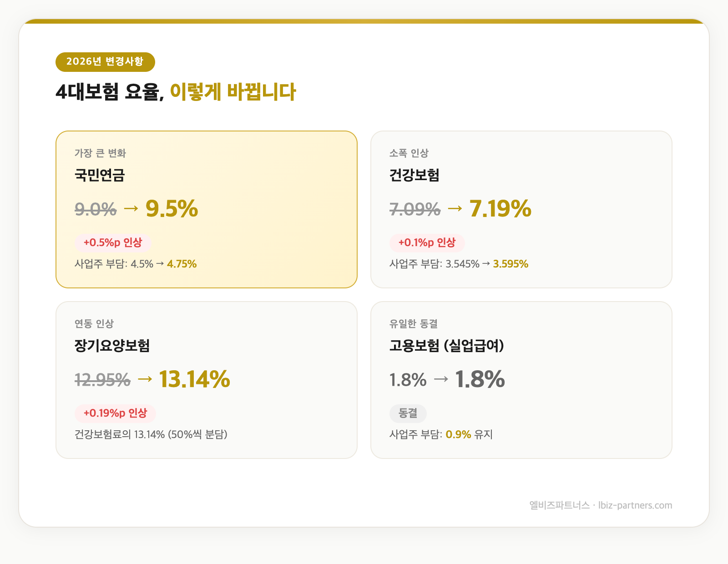The image size is (728, 564).
Task: Click the 사업주 부담 4.75% text
Action: [x=182, y=263]
